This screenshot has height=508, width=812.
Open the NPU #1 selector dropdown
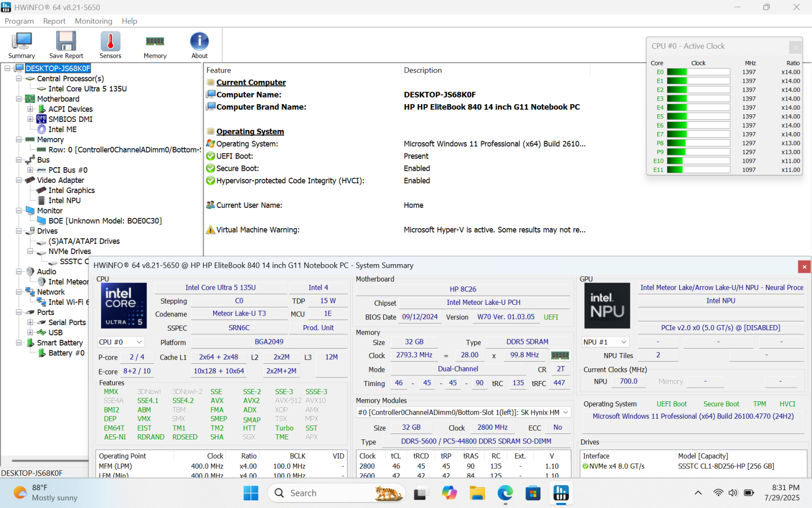coord(606,342)
